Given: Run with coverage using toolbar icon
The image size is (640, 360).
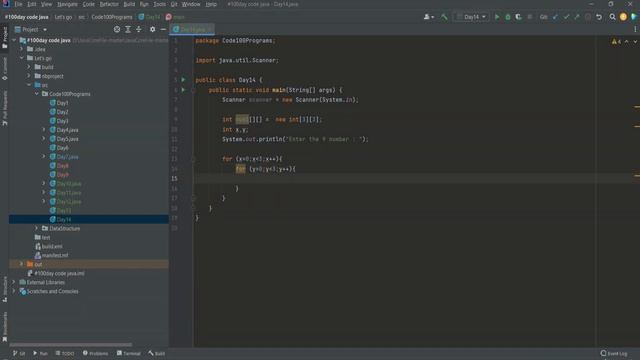Looking at the screenshot, I should point(518,17).
